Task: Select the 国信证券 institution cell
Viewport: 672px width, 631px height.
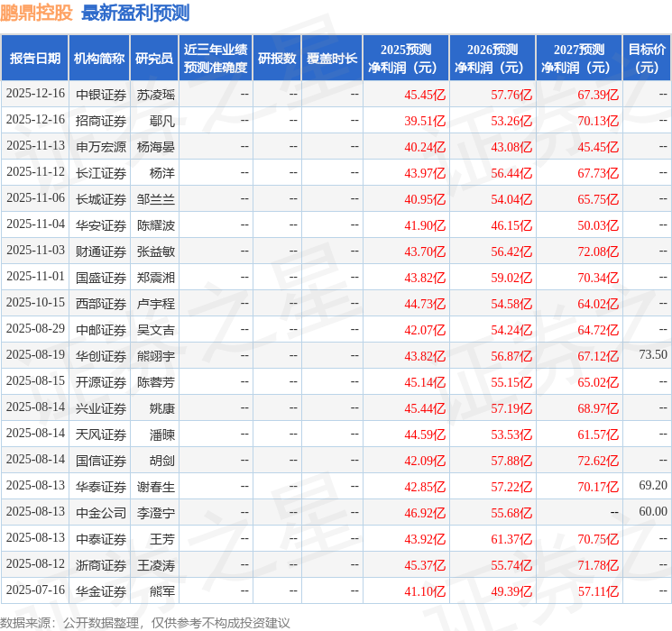Action: point(101,461)
